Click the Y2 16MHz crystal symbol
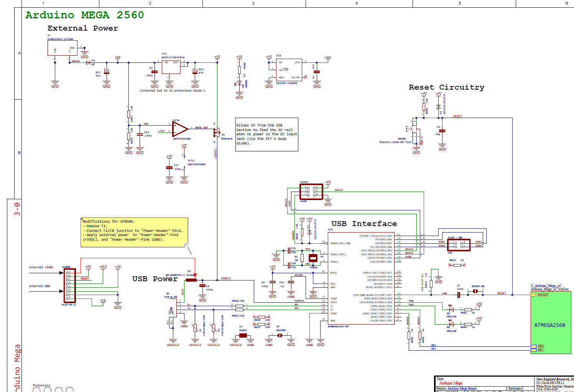The height and width of the screenshot is (392, 574). (313, 258)
